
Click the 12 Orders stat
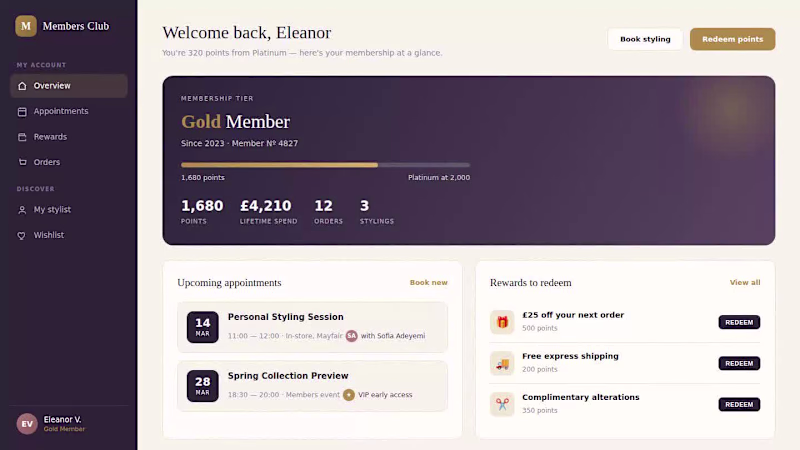point(329,211)
